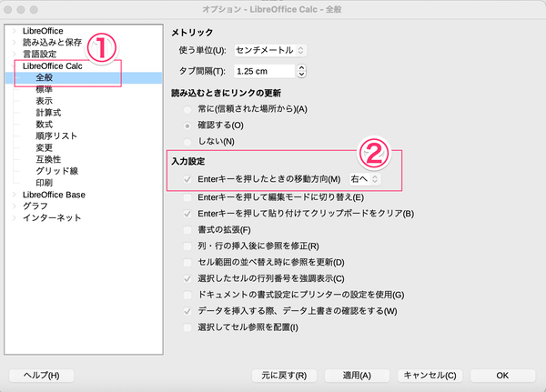Select the 確認する radio button
The width and height of the screenshot is (546, 392).
coord(187,126)
